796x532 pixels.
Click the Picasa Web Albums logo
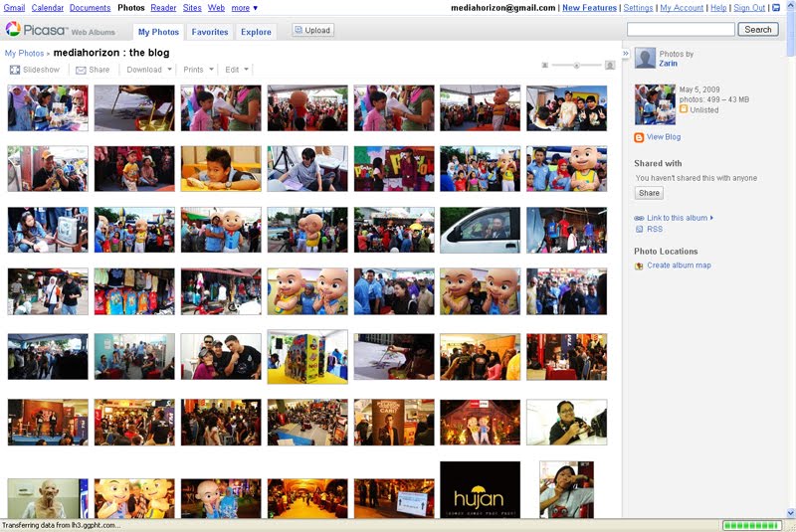(61, 30)
